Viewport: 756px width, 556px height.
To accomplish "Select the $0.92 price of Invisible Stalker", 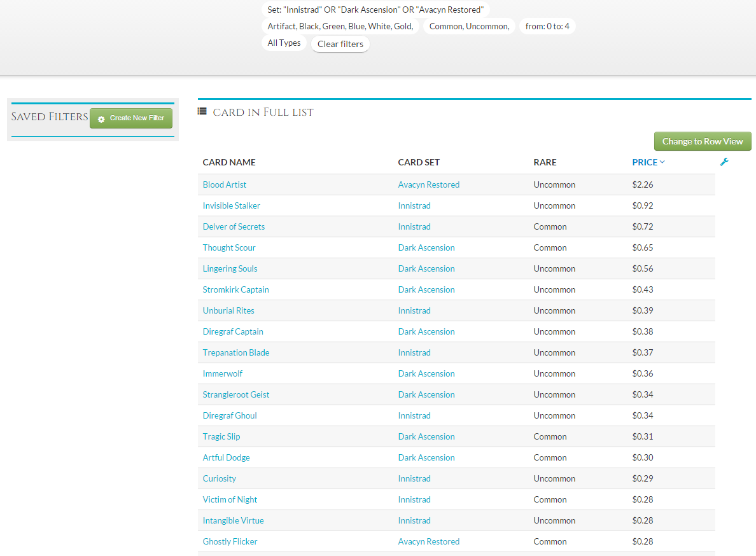I will pos(643,205).
